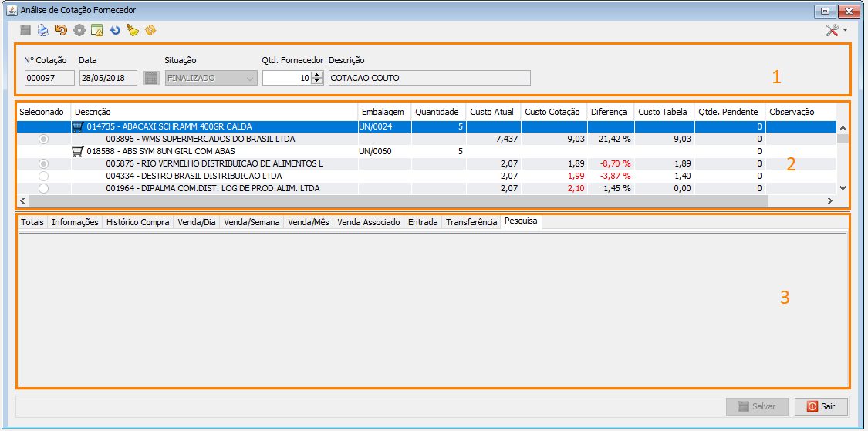The image size is (868, 431).
Task: Click the gray gear settings icon
Action: coord(79,31)
